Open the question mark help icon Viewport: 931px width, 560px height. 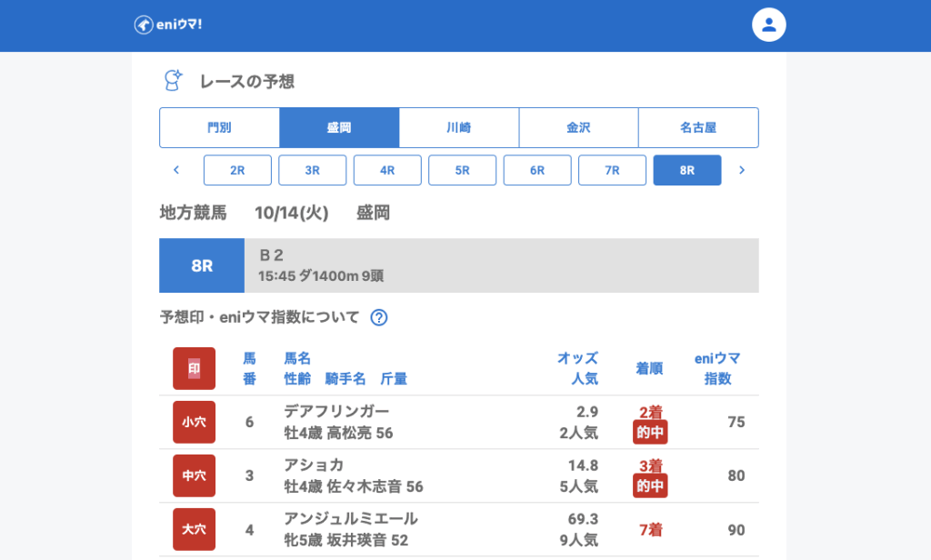[379, 317]
